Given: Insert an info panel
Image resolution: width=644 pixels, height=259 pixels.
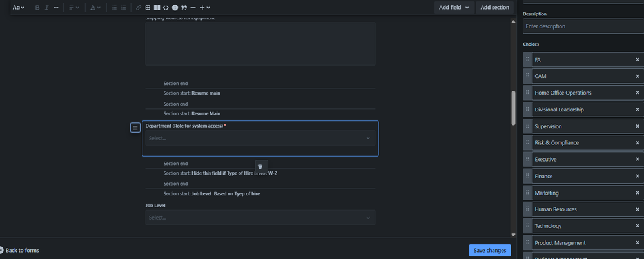Looking at the screenshot, I should 175,8.
